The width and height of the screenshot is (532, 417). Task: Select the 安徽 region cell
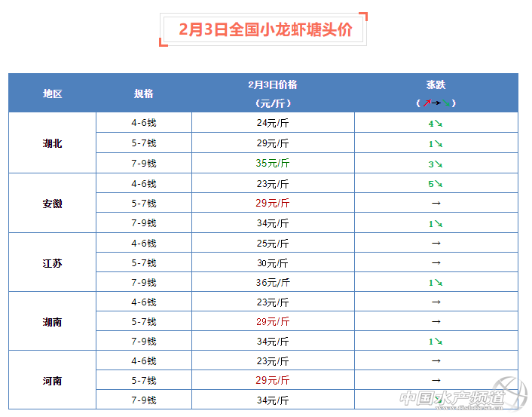click(52, 204)
